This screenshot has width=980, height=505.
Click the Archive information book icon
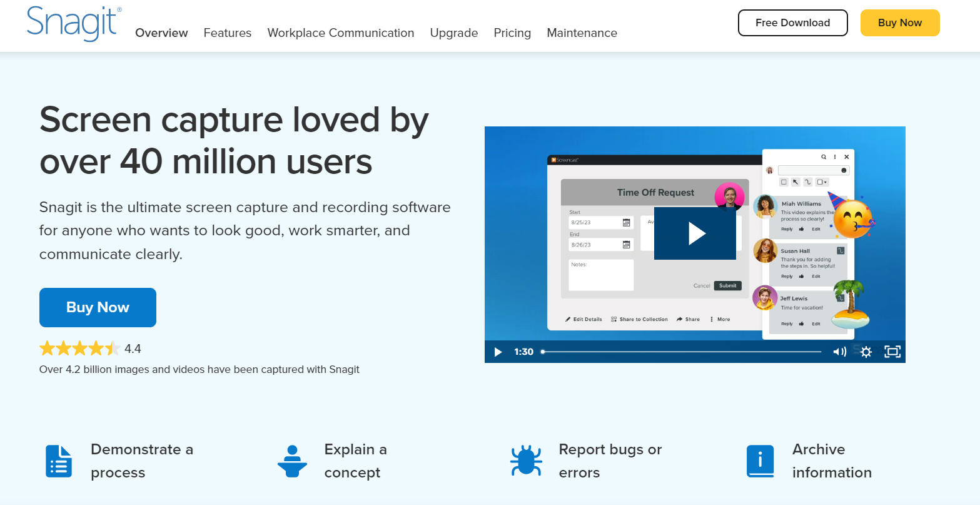[x=760, y=461]
